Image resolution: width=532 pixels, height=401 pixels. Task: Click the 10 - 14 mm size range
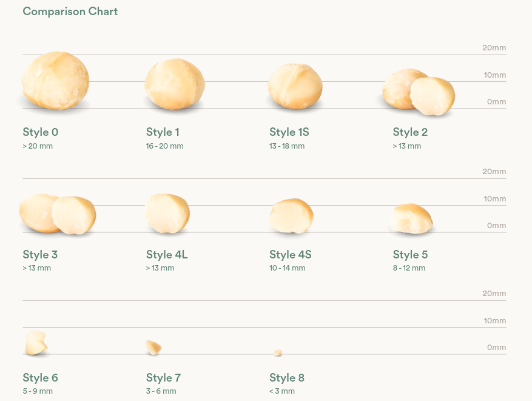pyautogui.click(x=287, y=268)
